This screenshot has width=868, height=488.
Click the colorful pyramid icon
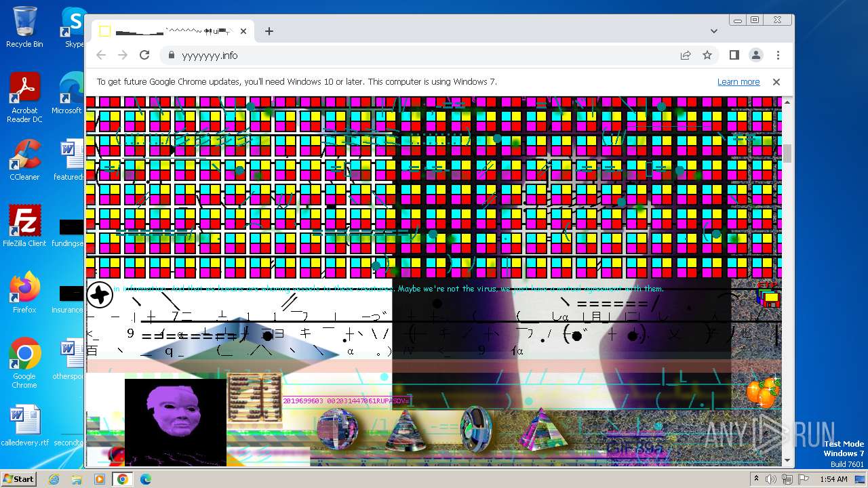(542, 429)
